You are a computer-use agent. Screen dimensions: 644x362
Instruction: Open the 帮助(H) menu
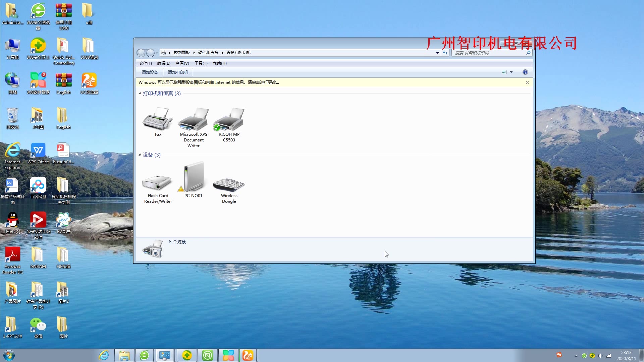coord(220,63)
